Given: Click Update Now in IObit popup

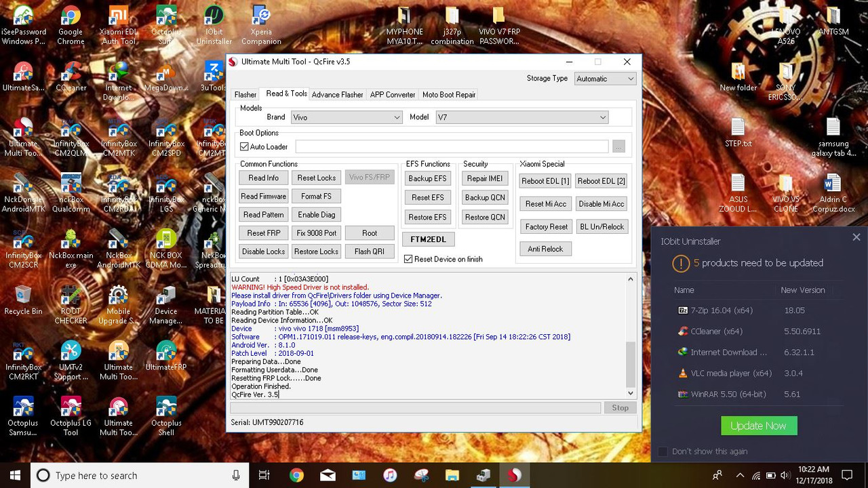Looking at the screenshot, I should point(759,426).
